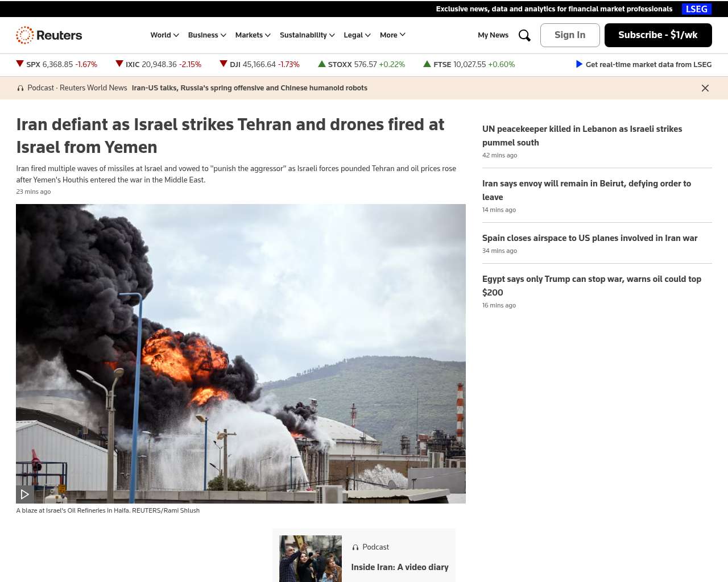Click the photo caption 'A blaze at Israel's Oil Refineries'
Screen dimensions: 728x582
click(108, 510)
